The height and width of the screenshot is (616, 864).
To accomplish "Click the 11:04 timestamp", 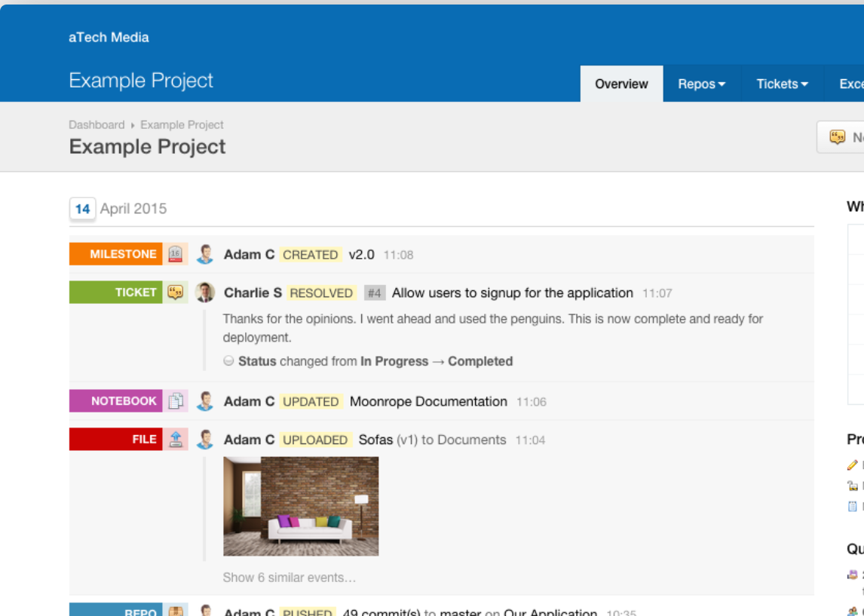I will (x=530, y=440).
